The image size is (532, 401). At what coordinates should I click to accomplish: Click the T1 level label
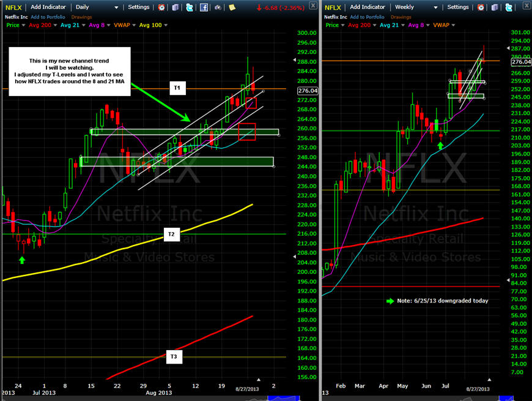pyautogui.click(x=177, y=88)
